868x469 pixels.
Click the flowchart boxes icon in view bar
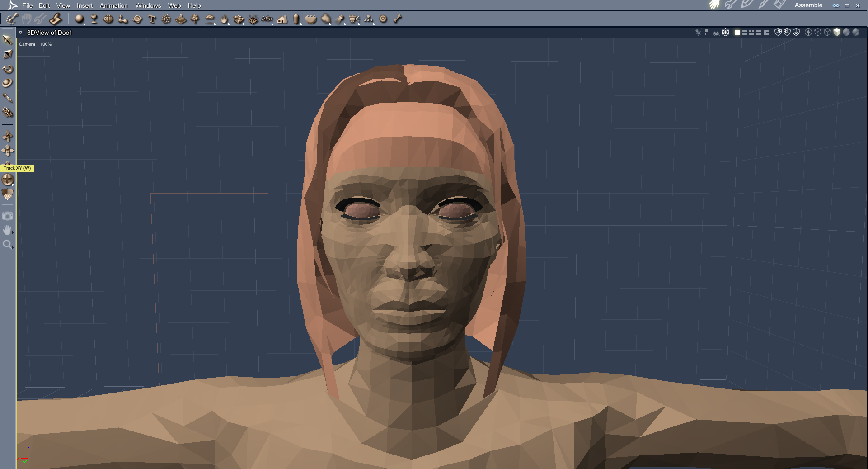point(707,32)
